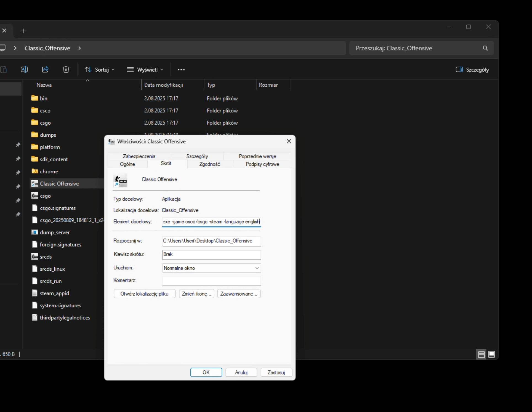
Task: Expand the Sortuj dropdown
Action: pos(99,70)
